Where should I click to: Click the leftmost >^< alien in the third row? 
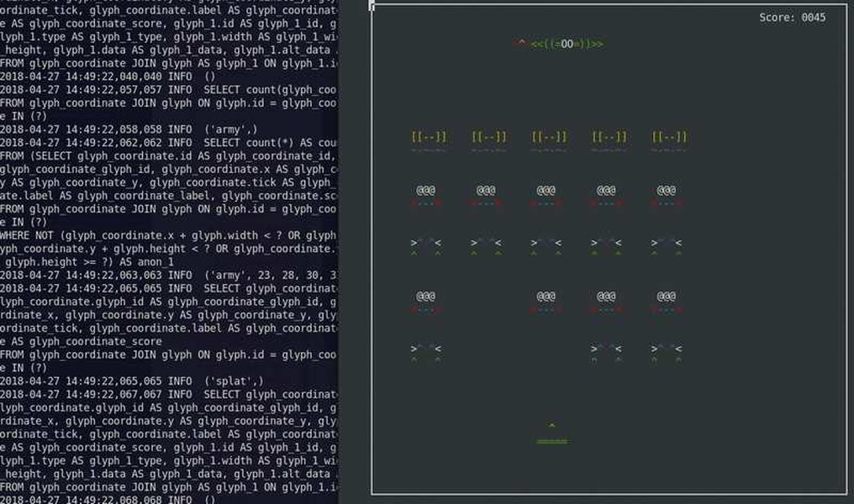pos(428,244)
